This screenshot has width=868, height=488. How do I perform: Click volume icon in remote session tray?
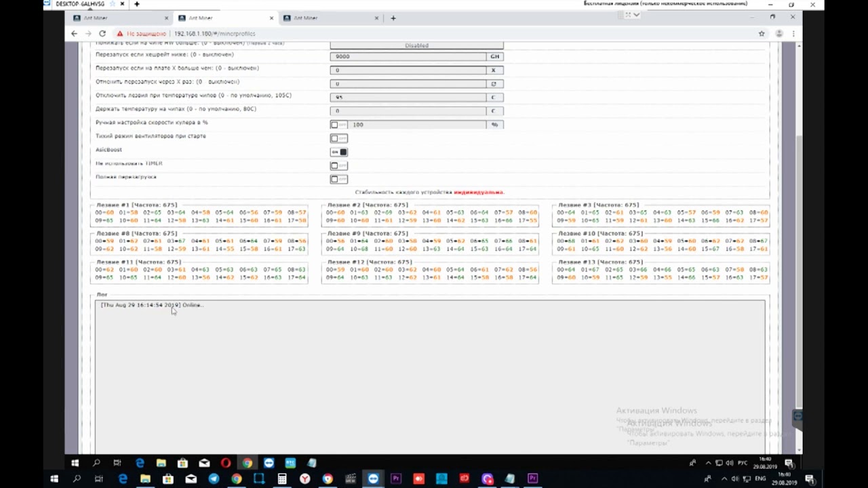pos(729,463)
